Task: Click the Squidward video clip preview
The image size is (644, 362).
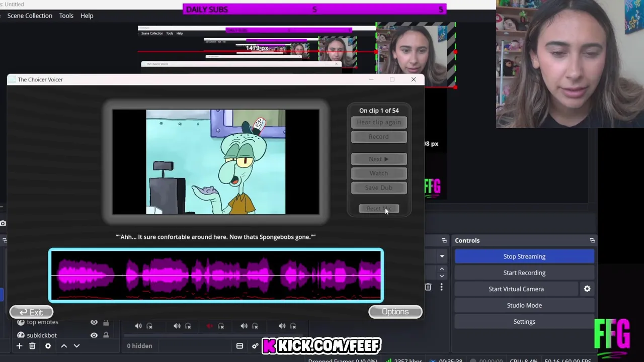Action: pos(216,162)
